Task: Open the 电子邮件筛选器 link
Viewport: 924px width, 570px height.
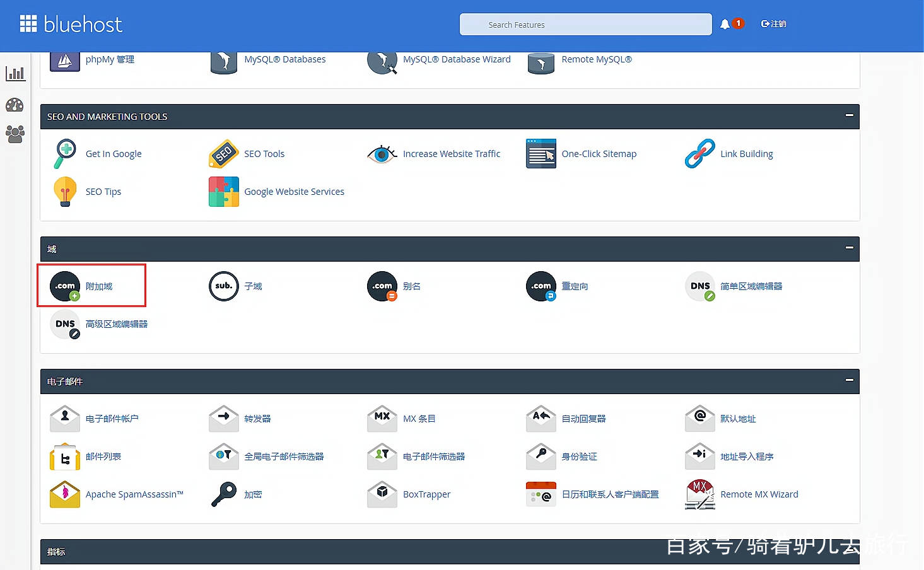Action: (434, 457)
